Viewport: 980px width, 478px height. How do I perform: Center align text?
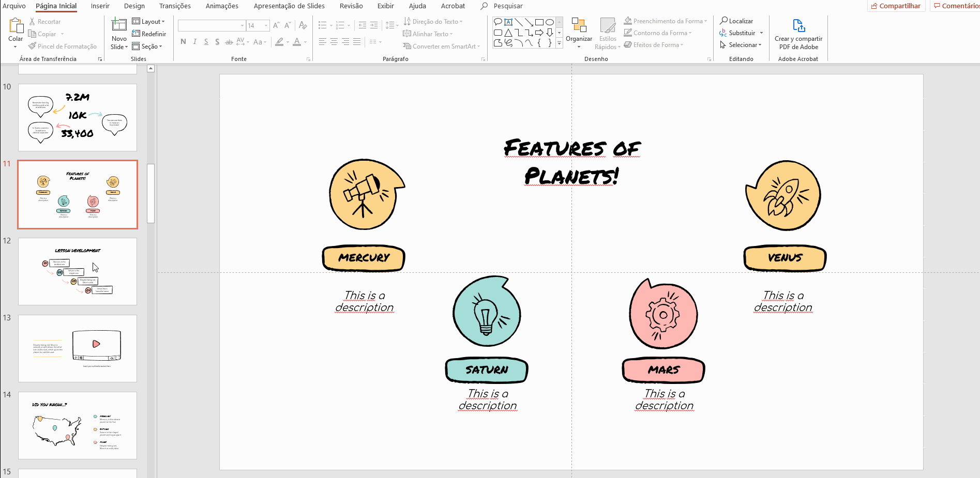pos(334,42)
